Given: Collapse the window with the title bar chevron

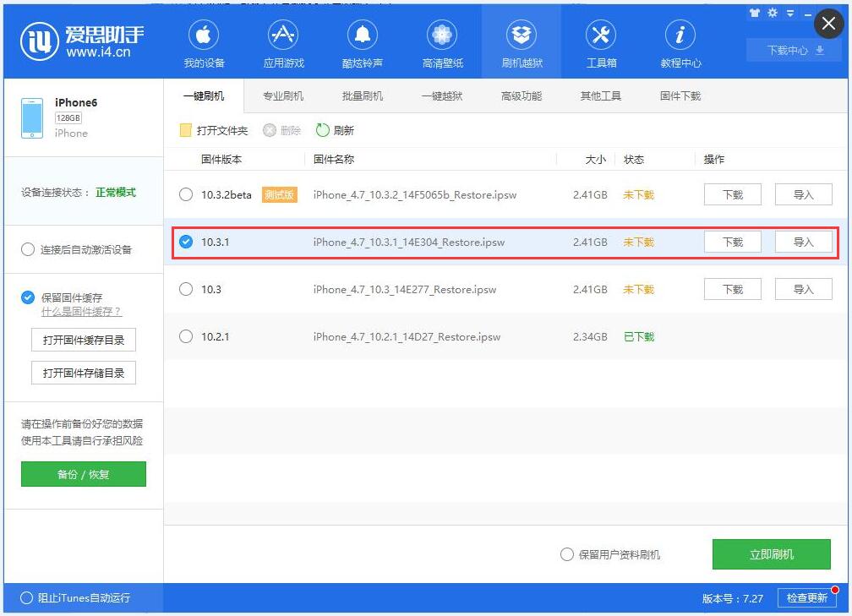Looking at the screenshot, I should [790, 13].
